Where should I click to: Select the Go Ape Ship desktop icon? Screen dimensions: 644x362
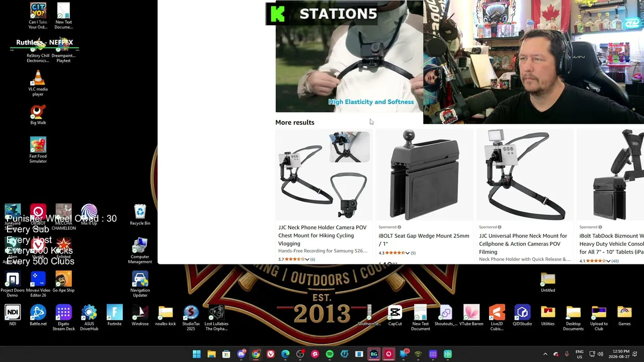(x=63, y=282)
